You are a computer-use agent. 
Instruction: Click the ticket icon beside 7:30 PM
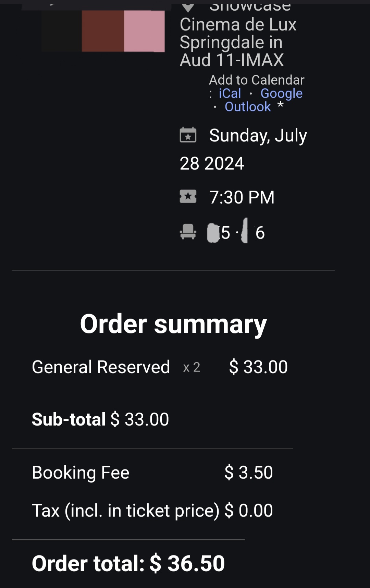(188, 197)
